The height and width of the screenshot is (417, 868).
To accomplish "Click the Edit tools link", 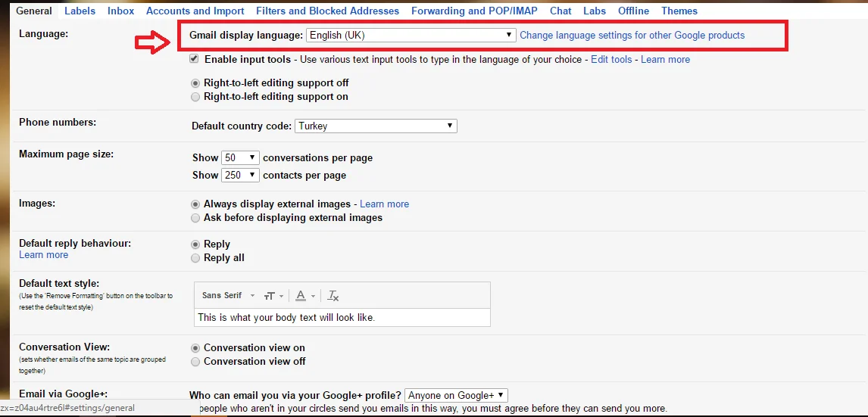I will click(x=611, y=59).
